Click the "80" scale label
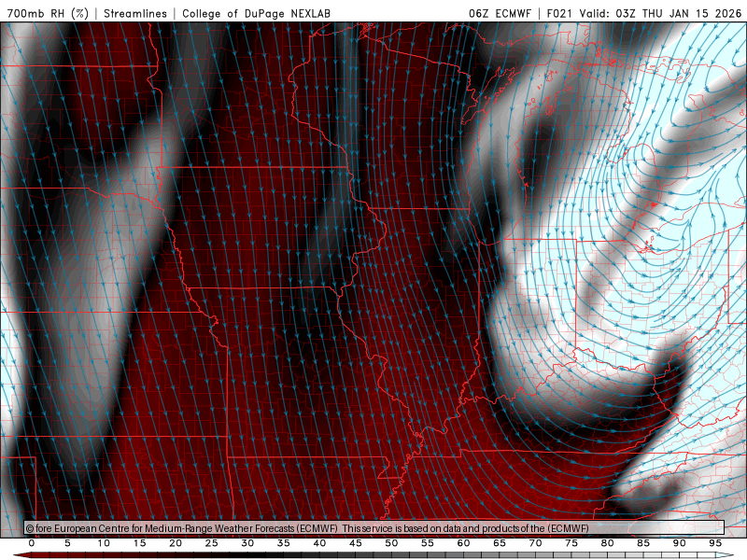This screenshot has width=747, height=560. point(607,543)
